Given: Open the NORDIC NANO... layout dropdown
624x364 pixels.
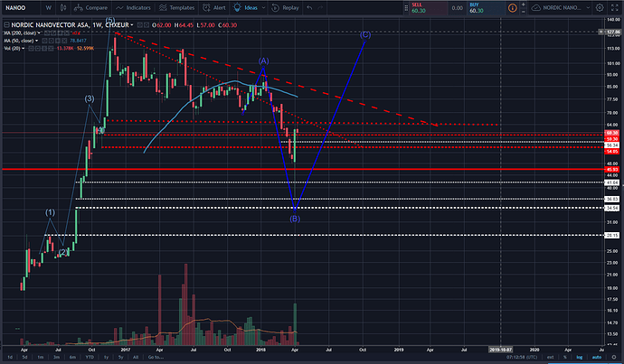Looking at the screenshot, I should [588, 7].
